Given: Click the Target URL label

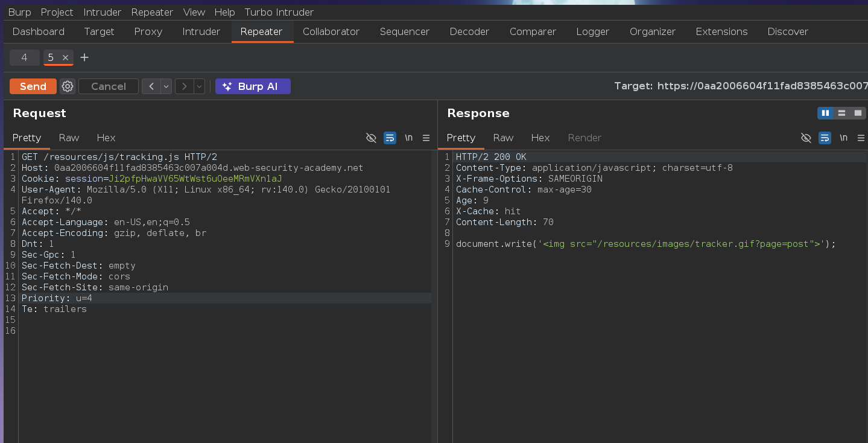Looking at the screenshot, I should pos(741,86).
